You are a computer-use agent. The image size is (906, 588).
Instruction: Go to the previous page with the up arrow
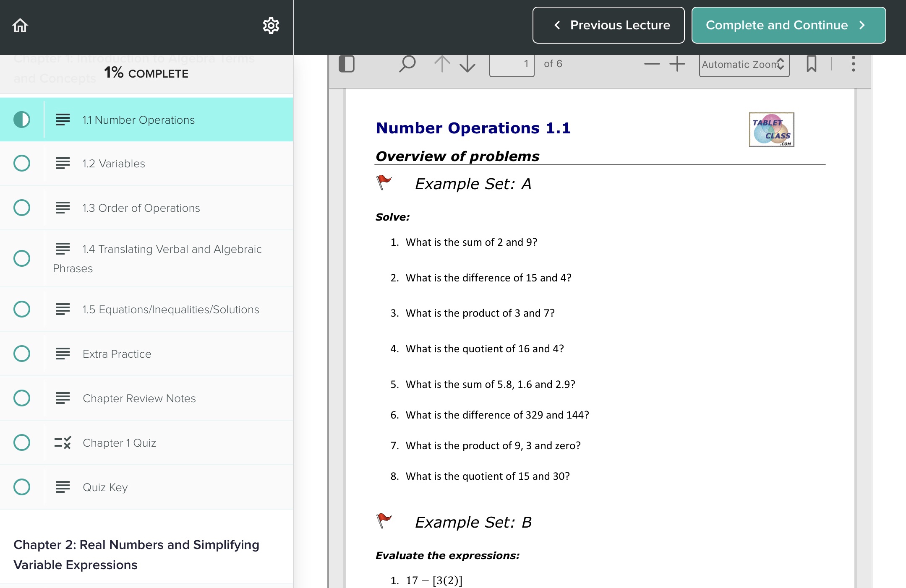(x=441, y=64)
